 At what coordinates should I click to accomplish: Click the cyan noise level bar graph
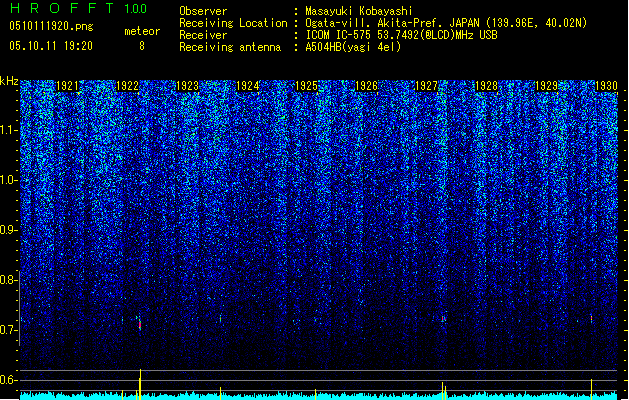point(319,396)
